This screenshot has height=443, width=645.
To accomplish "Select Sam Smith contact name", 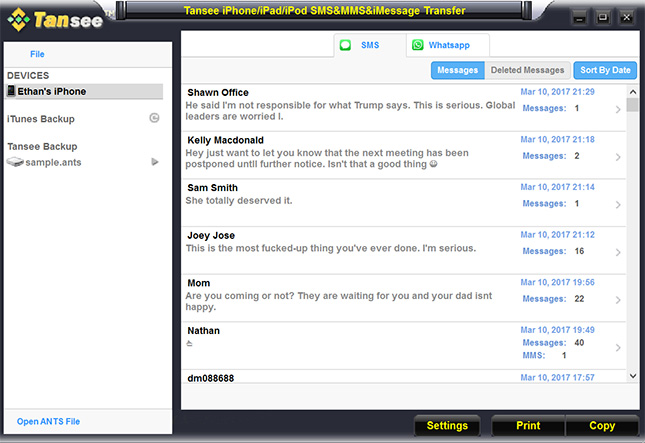I will (x=213, y=188).
